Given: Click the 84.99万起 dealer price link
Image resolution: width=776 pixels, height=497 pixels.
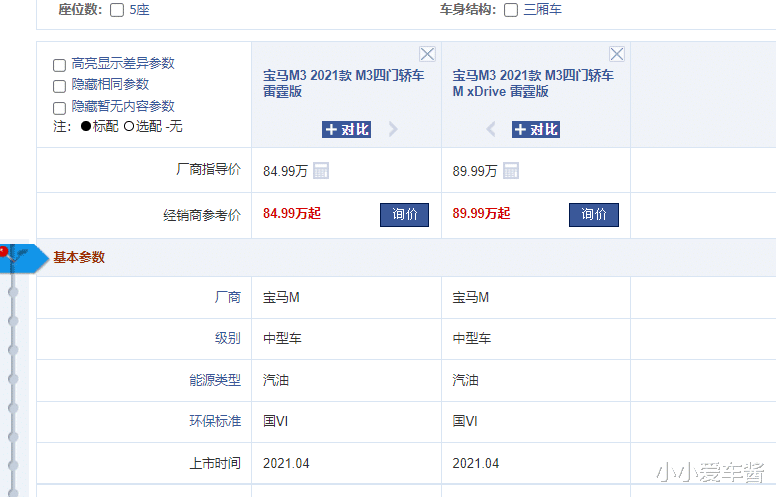Looking at the screenshot, I should point(292,213).
